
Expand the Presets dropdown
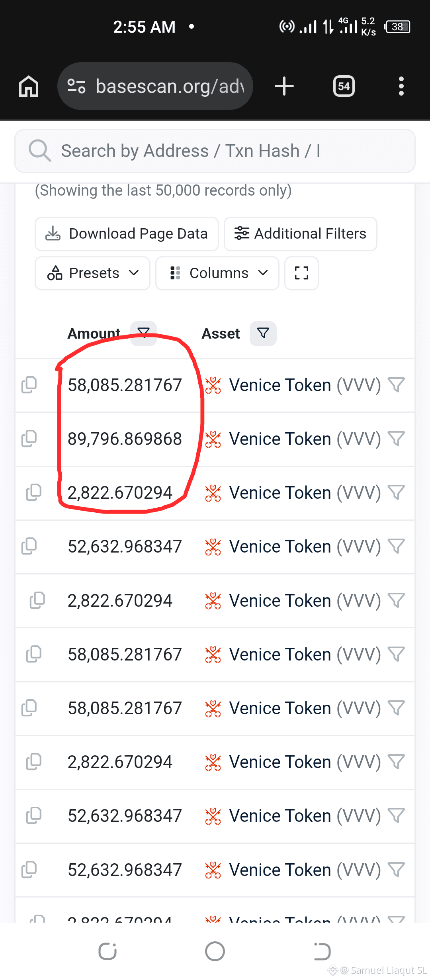[x=92, y=273]
